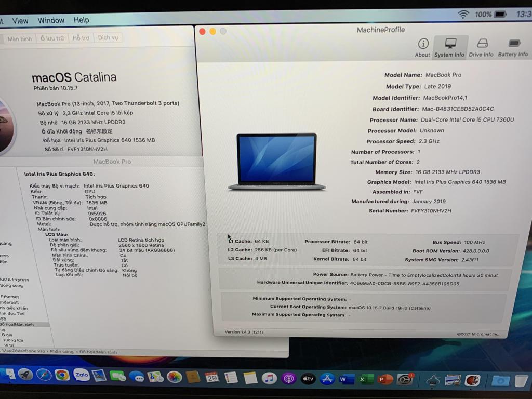The height and width of the screenshot is (399, 532).
Task: Open the Help menu
Action: (x=82, y=20)
